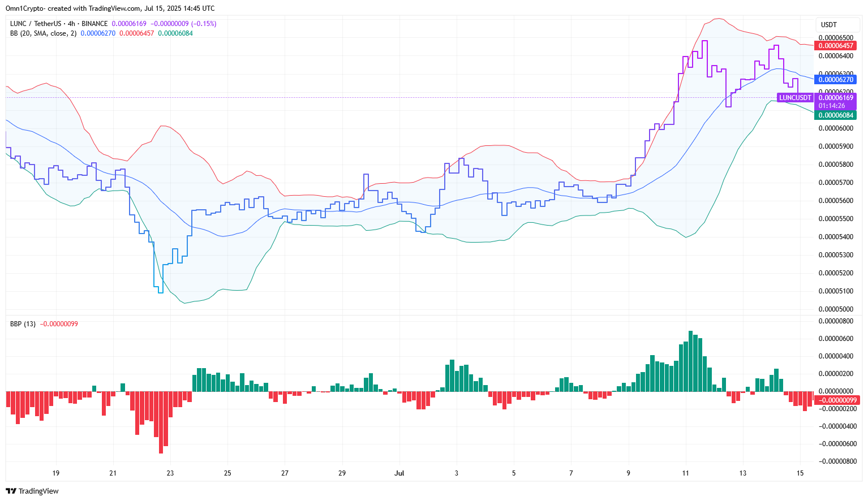
Task: Click the TradingView logo at bottom left
Action: [33, 491]
